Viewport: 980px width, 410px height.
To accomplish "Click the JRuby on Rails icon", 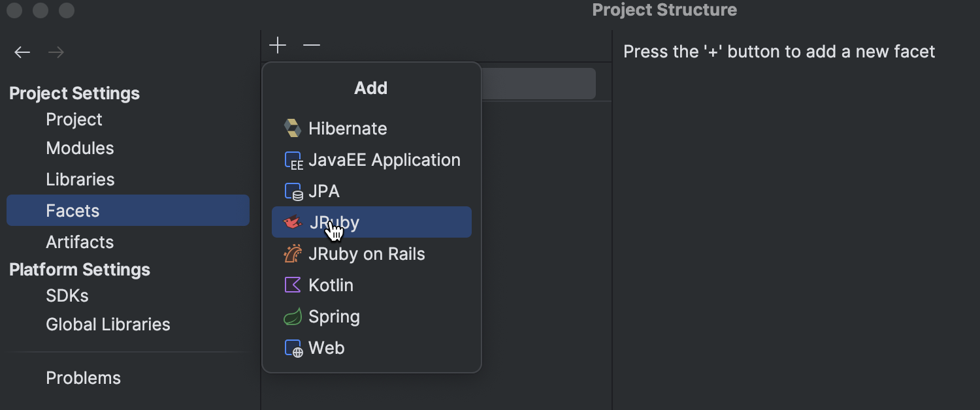I will pyautogui.click(x=293, y=253).
